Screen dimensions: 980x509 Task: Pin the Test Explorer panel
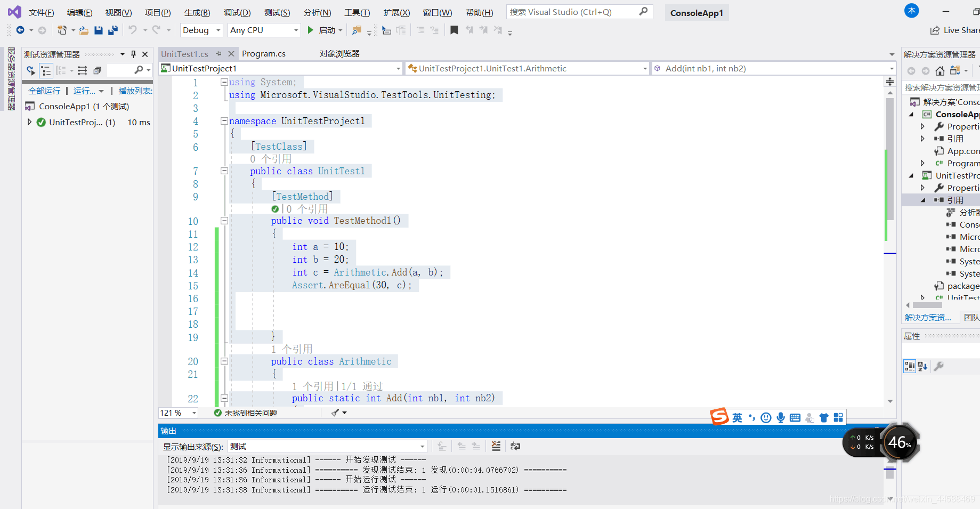[x=133, y=54]
